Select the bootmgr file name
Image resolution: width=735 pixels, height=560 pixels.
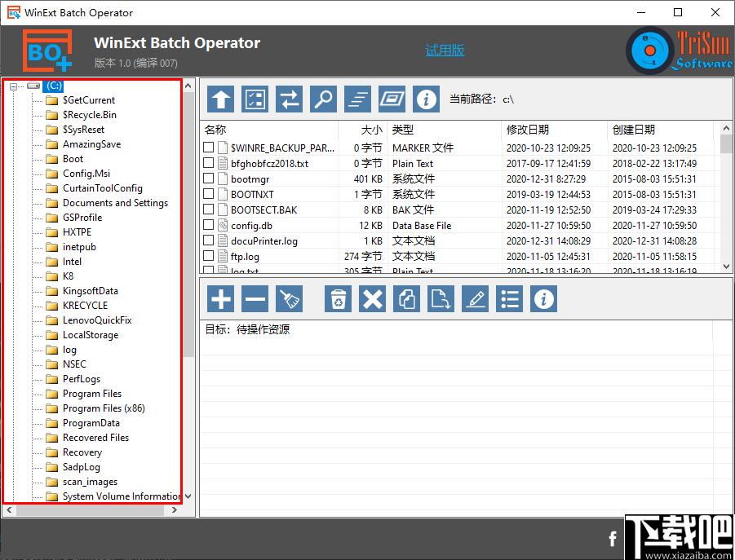(250, 179)
